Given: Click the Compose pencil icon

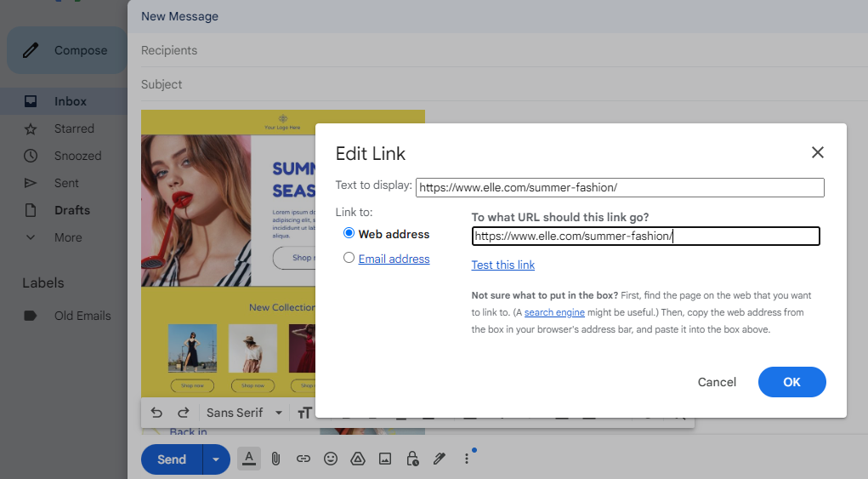Looking at the screenshot, I should coord(31,50).
